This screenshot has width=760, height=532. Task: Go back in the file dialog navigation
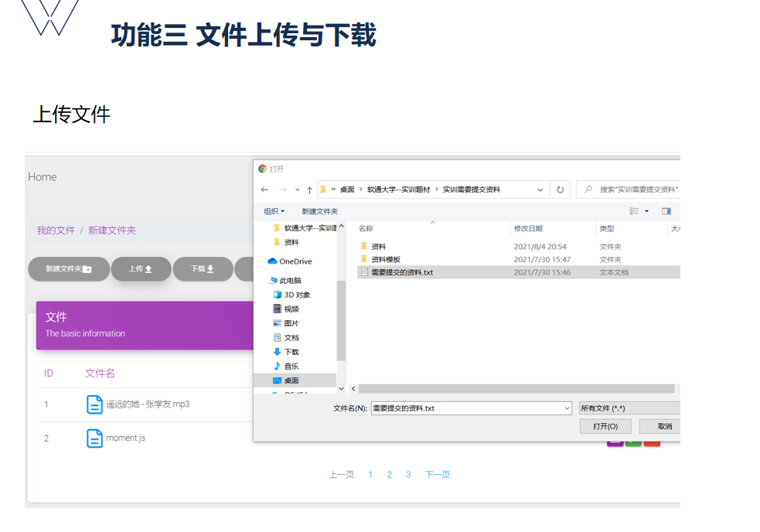point(264,189)
